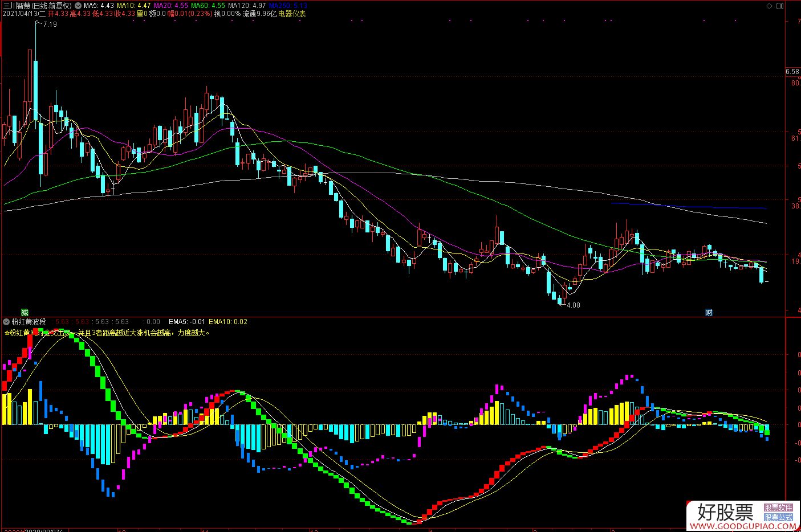Image resolution: width=801 pixels, height=532 pixels.
Task: Click the 股票公式 link in the logo
Action: [778, 517]
